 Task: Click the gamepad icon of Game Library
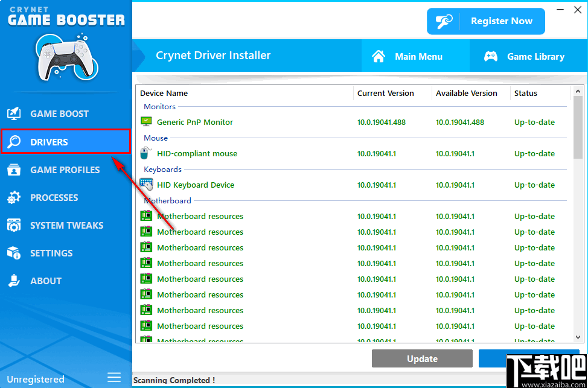pos(490,57)
